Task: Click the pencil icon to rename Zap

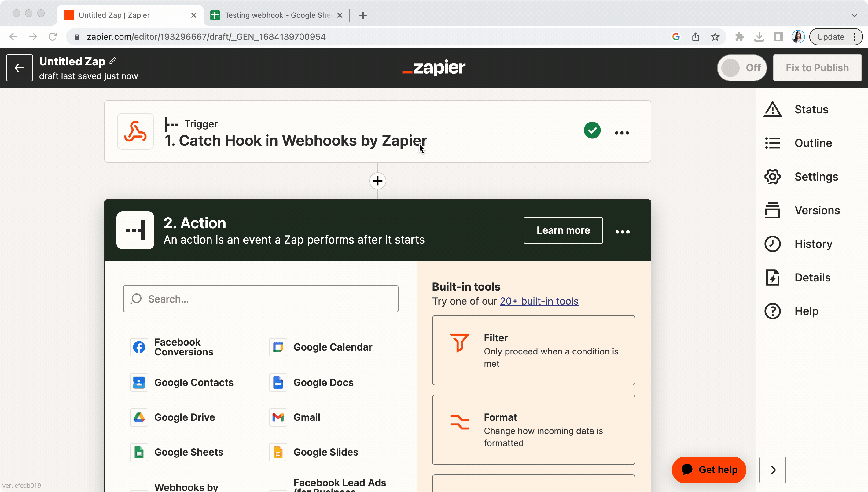Action: [x=113, y=61]
